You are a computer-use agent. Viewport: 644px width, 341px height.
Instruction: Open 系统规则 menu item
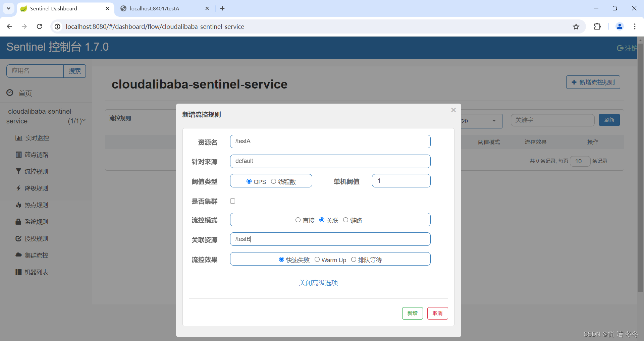36,222
